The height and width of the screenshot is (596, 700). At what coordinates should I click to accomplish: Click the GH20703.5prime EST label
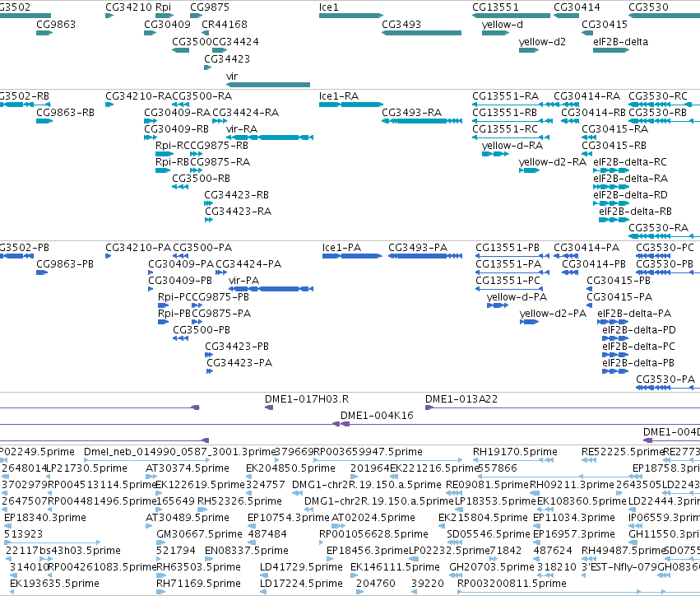click(x=492, y=567)
